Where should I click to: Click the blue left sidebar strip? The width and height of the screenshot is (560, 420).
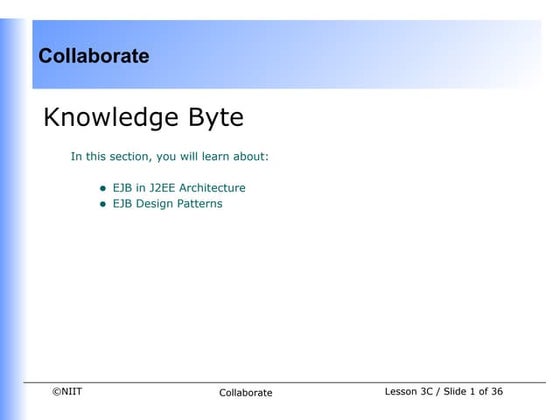(x=11, y=219)
